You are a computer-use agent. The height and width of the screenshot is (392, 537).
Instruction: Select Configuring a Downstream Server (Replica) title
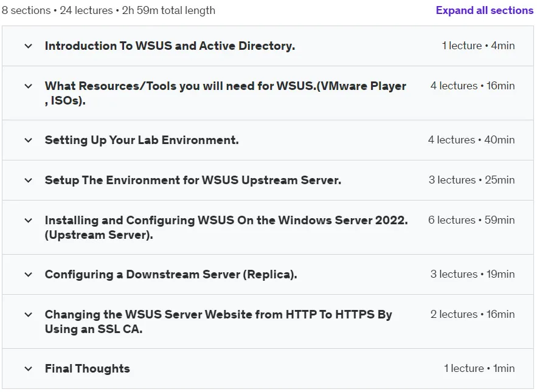tap(171, 275)
